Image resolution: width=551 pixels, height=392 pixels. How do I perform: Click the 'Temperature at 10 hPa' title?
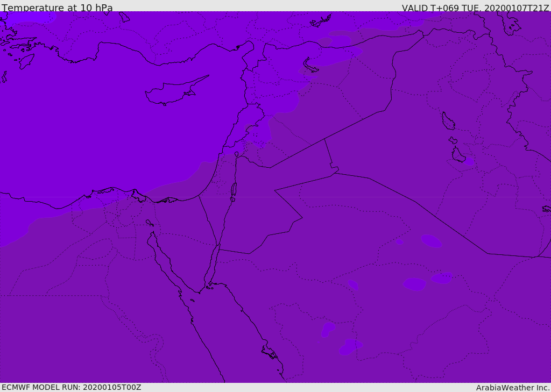[x=57, y=8]
